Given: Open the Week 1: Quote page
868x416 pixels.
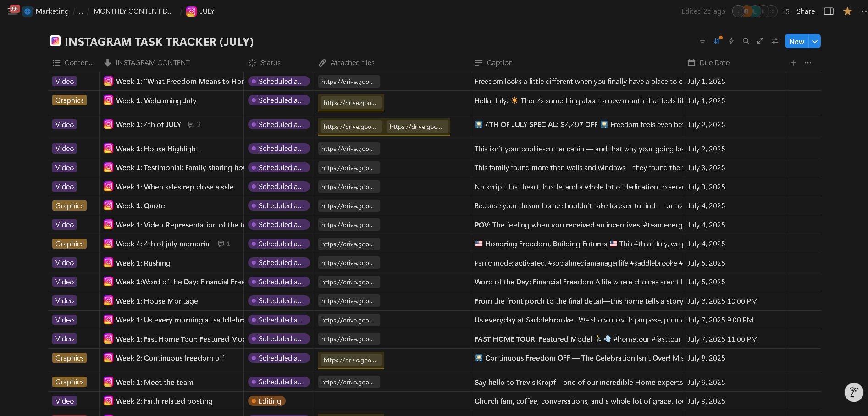Looking at the screenshot, I should (140, 206).
